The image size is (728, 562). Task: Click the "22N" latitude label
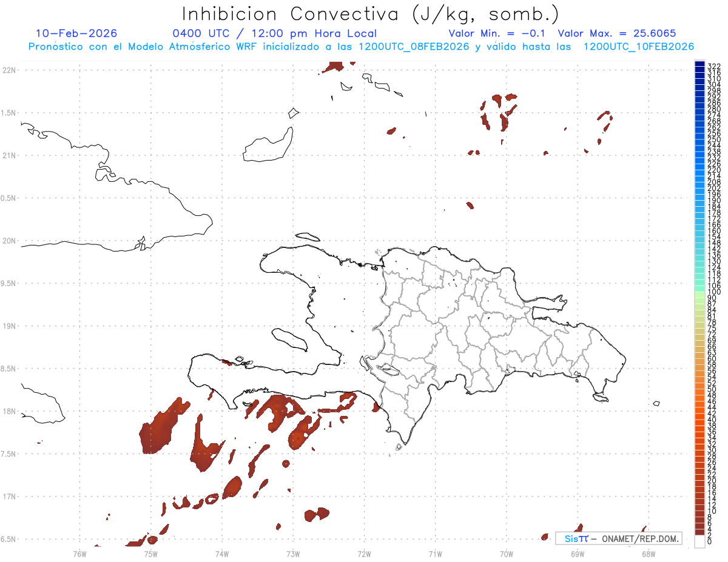coord(9,70)
